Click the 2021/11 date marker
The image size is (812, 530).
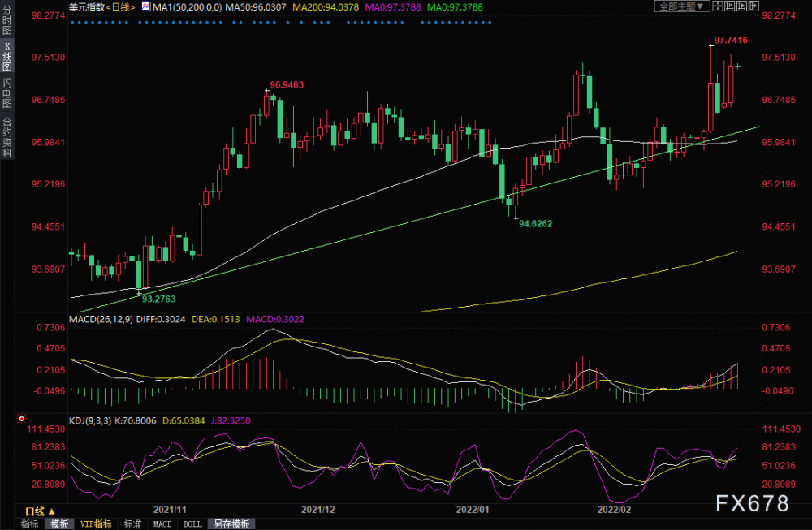[x=170, y=510]
